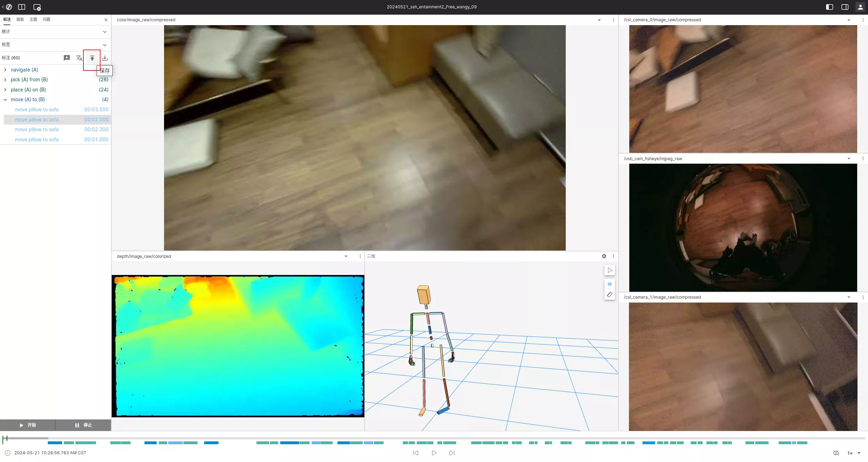Click the 开始 start button
This screenshot has height=462, width=868.
[x=28, y=425]
